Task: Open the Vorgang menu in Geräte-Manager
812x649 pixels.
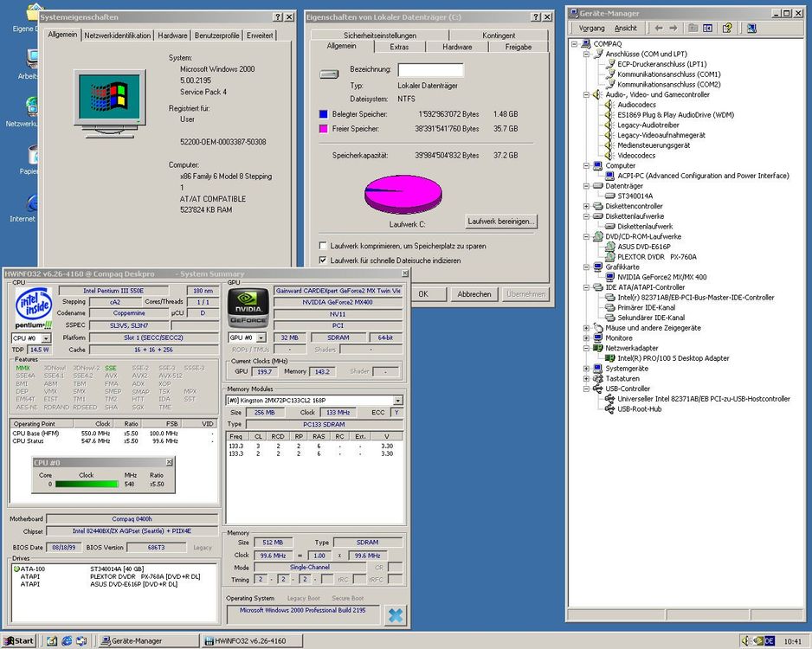Action: pos(592,26)
